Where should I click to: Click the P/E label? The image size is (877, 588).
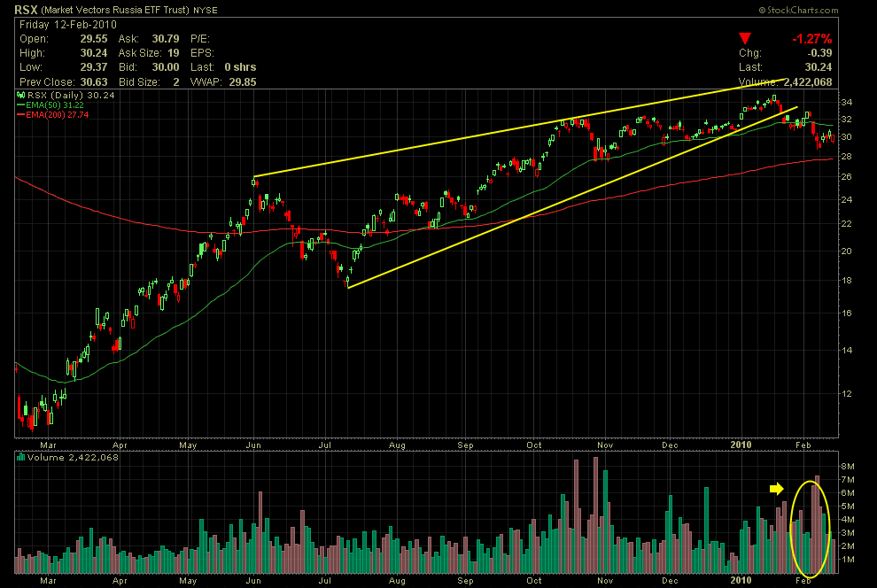click(200, 39)
